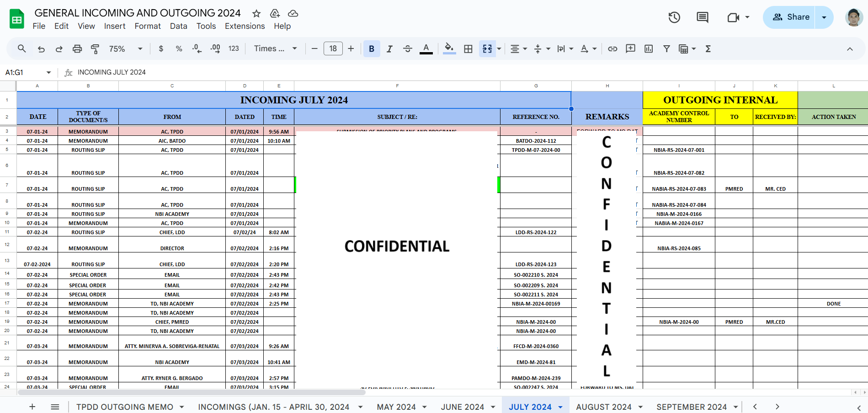Image resolution: width=868 pixels, height=413 pixels.
Task: Toggle strikethrough formatting
Action: tap(408, 49)
